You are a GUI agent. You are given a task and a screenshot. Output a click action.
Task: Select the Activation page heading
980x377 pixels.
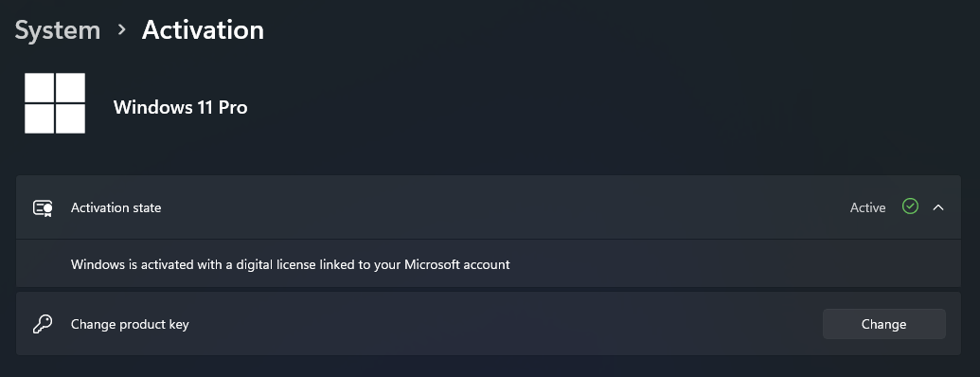pyautogui.click(x=203, y=30)
